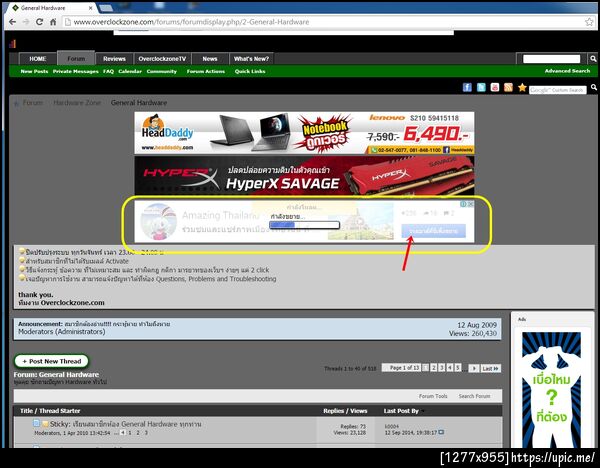The height and width of the screenshot is (468, 600).
Task: Click the magnifier icon beside site search
Action: click(593, 59)
